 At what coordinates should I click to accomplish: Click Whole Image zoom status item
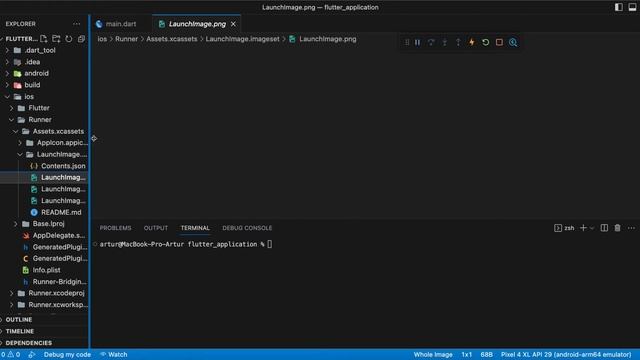click(433, 354)
